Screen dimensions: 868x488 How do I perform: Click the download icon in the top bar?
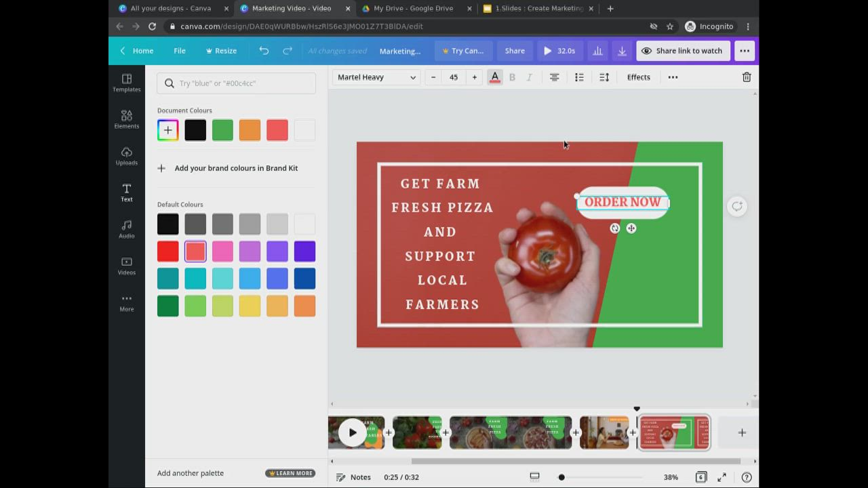[622, 51]
